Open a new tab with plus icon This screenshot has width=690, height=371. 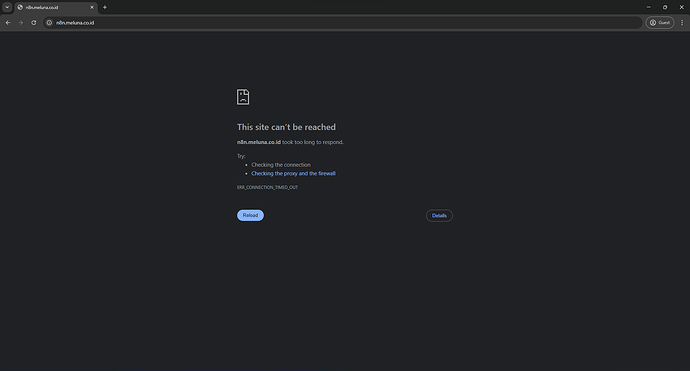(105, 7)
